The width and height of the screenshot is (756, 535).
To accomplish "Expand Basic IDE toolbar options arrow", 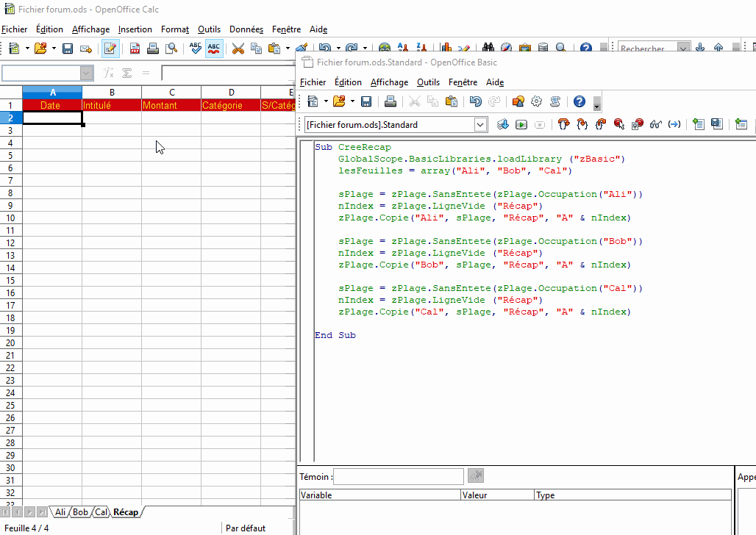I will 597,103.
